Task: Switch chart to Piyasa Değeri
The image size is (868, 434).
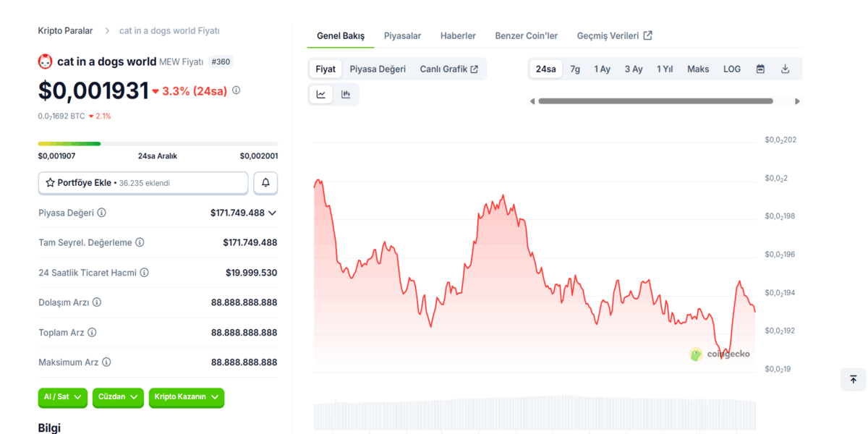Action: 378,69
